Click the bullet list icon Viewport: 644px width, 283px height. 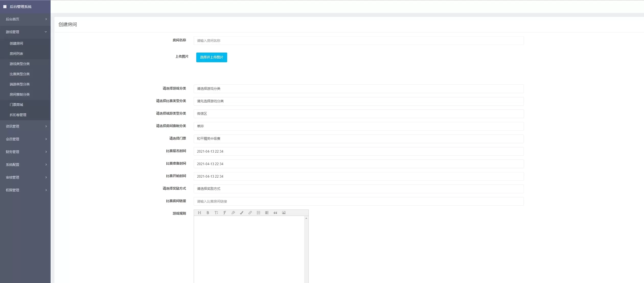click(x=258, y=213)
